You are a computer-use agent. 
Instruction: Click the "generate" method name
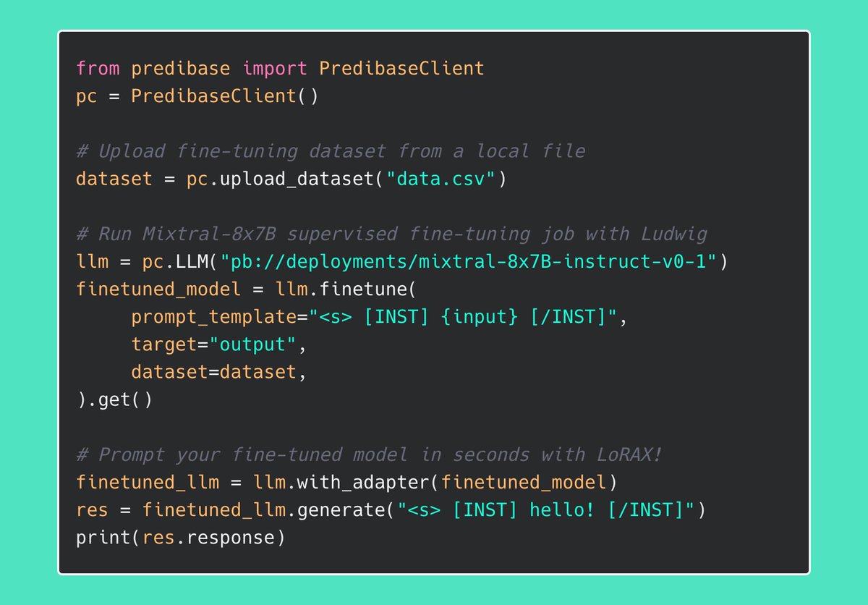coord(340,509)
